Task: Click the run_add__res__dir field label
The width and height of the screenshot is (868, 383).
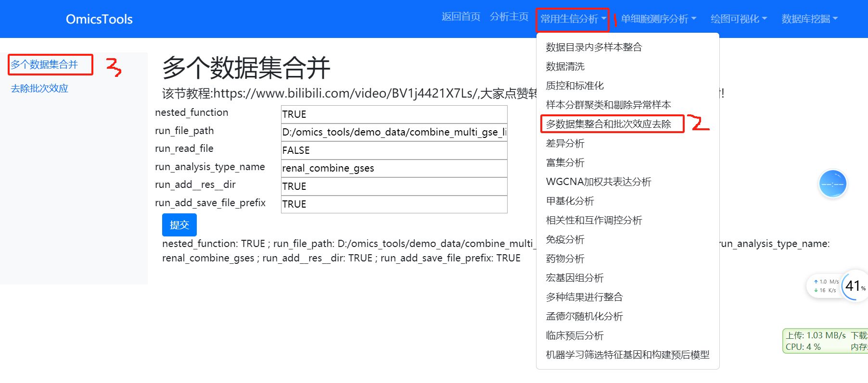Action: (195, 185)
